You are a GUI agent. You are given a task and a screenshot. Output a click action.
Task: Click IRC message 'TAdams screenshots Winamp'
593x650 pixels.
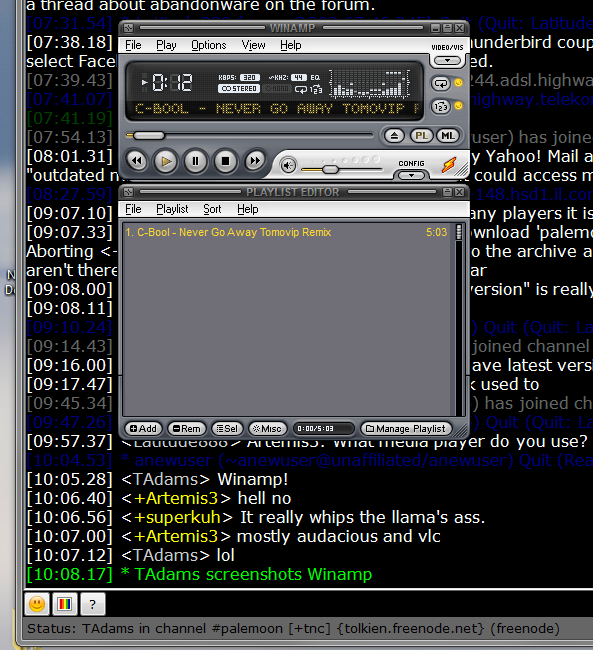[x=253, y=575]
